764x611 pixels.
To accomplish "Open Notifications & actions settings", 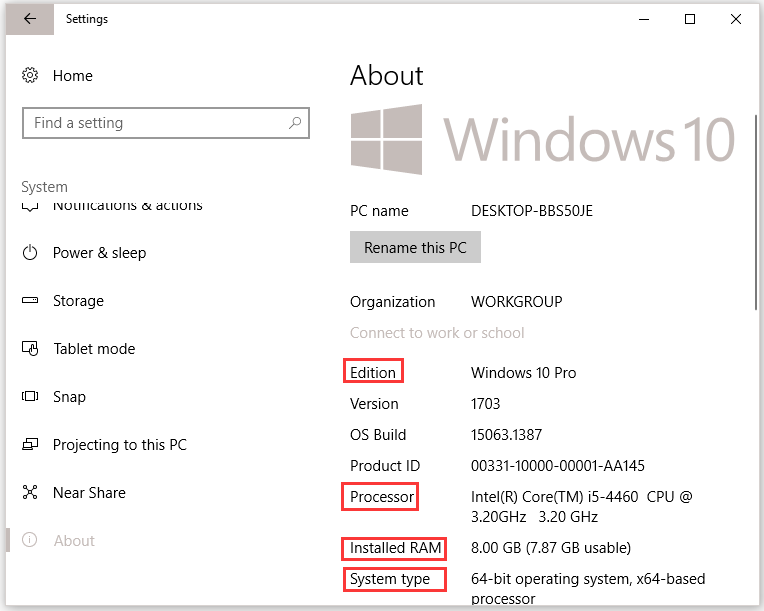I will pyautogui.click(x=127, y=206).
